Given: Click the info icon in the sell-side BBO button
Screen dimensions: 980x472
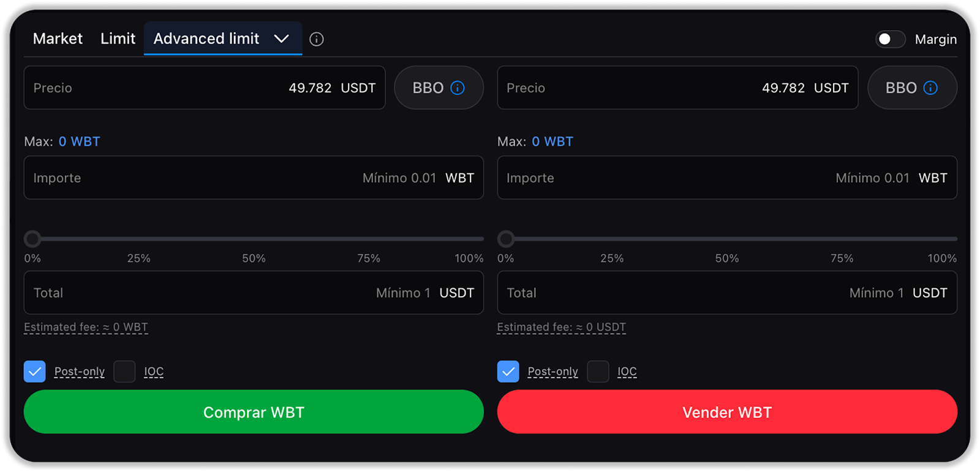Looking at the screenshot, I should pyautogui.click(x=930, y=88).
